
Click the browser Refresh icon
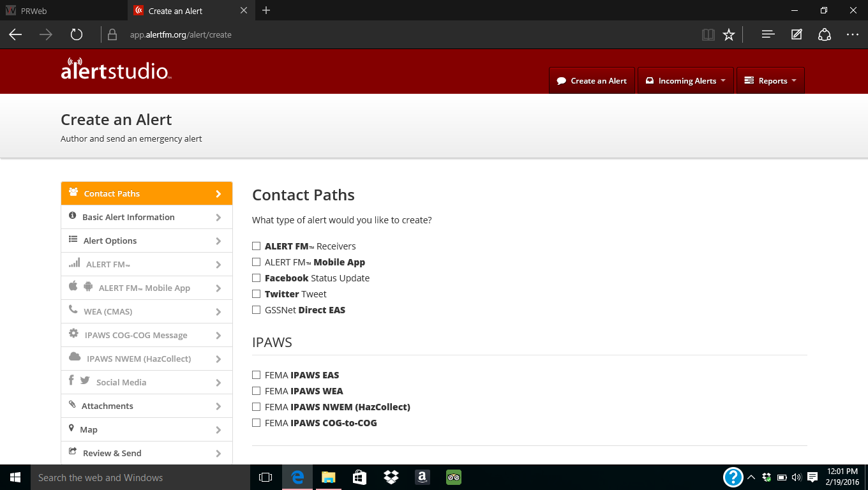point(77,35)
